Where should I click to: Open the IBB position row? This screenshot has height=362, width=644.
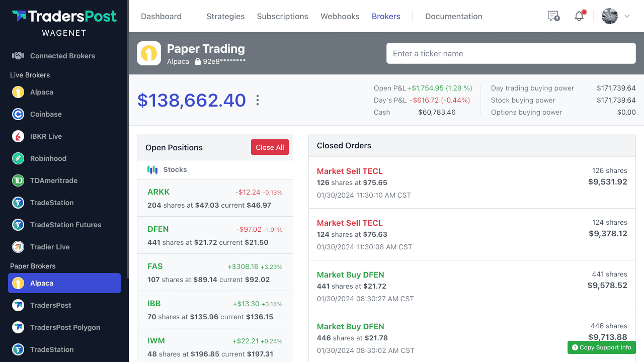tap(215, 310)
